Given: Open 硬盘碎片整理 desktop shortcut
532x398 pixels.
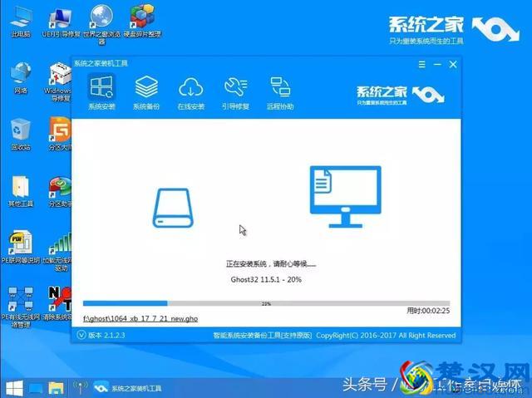Looking at the screenshot, I should [142, 22].
